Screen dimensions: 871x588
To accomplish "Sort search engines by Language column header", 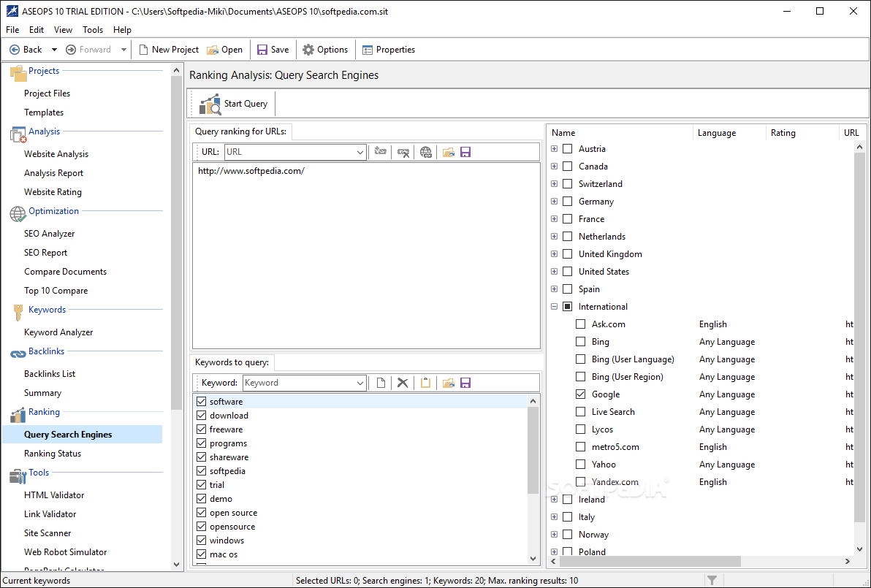I will pos(729,133).
